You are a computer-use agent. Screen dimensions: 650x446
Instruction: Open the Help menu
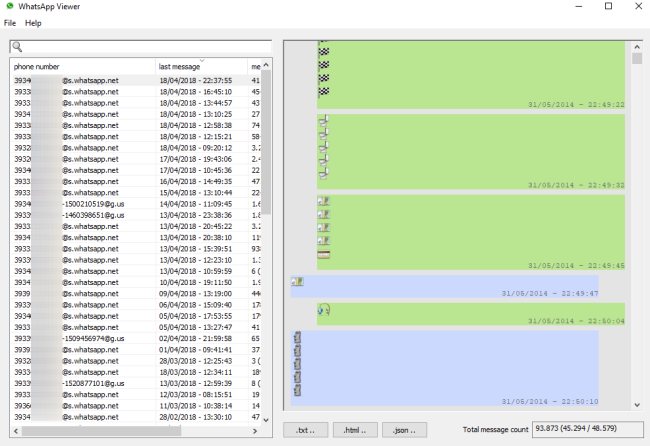click(33, 23)
